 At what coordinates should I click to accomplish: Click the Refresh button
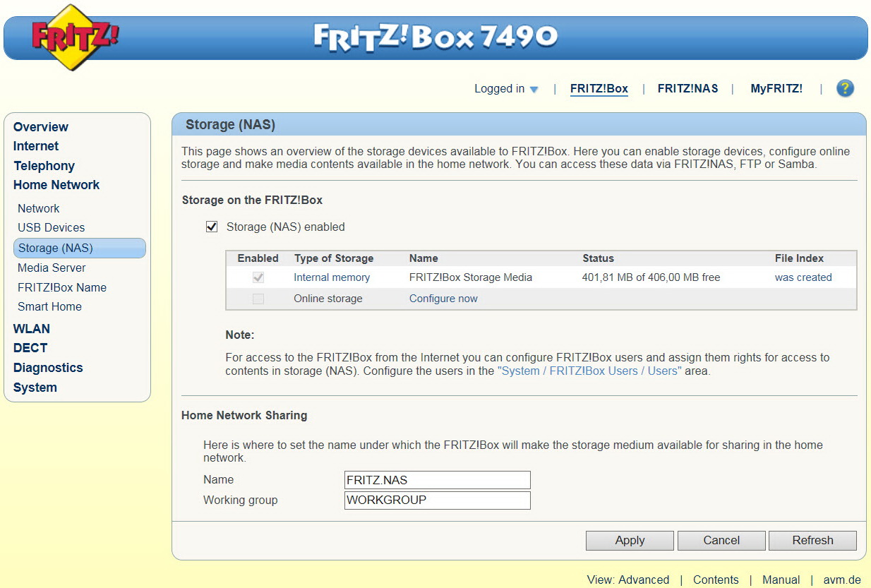point(812,541)
